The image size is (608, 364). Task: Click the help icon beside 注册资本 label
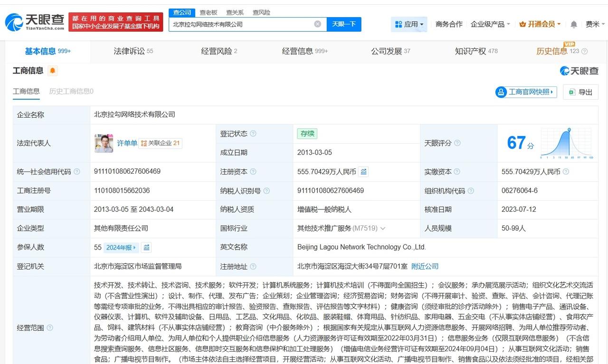tap(253, 172)
